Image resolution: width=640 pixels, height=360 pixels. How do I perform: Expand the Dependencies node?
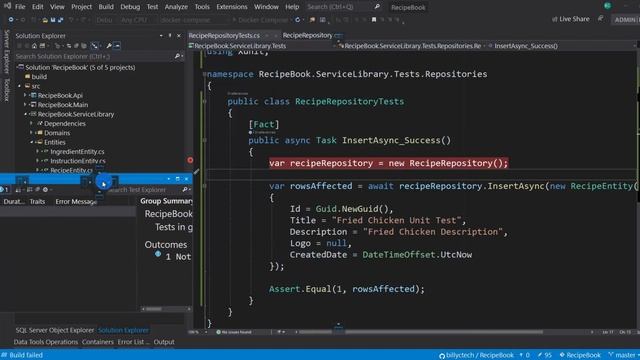tap(31, 123)
